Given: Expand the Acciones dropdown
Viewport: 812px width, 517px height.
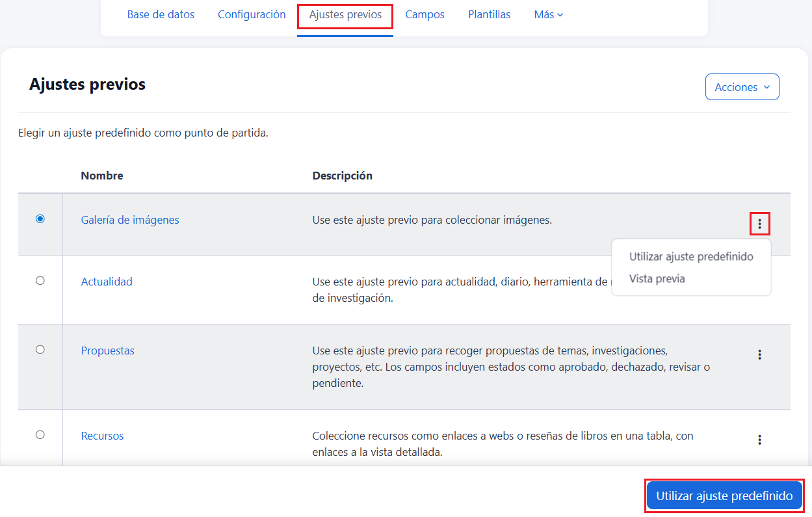Looking at the screenshot, I should 742,87.
